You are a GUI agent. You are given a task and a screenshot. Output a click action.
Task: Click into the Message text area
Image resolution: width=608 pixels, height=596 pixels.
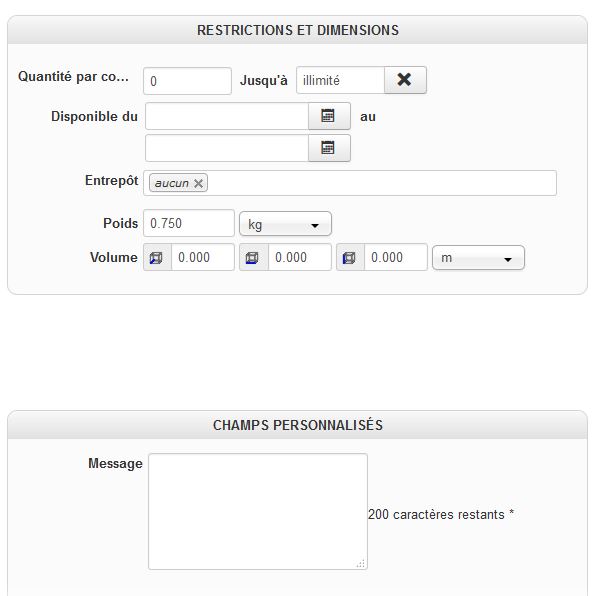(x=257, y=511)
